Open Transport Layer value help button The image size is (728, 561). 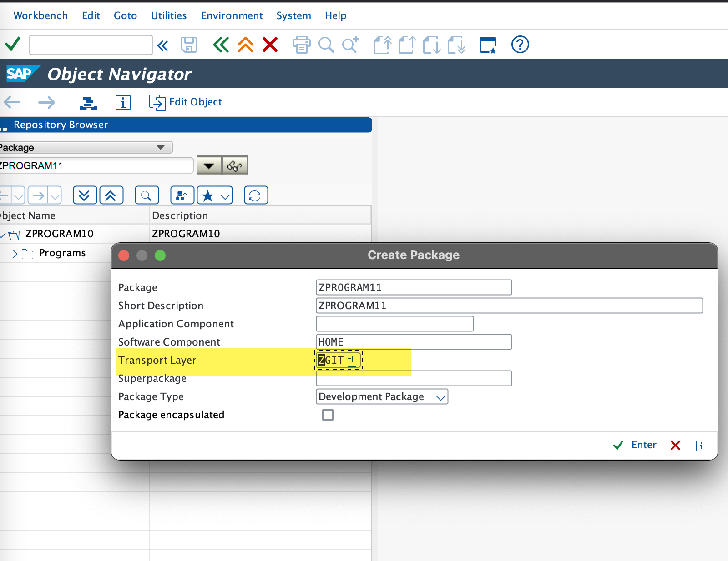[x=354, y=361]
